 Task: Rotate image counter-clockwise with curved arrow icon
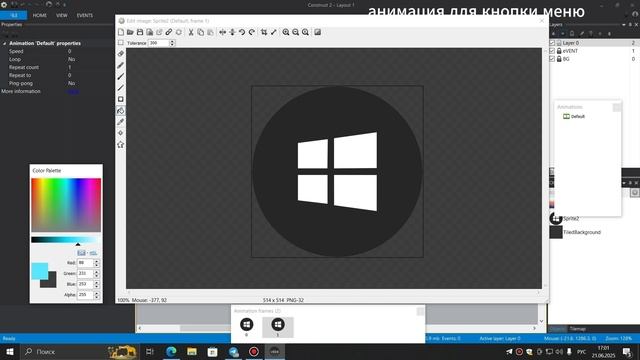[x=242, y=32]
